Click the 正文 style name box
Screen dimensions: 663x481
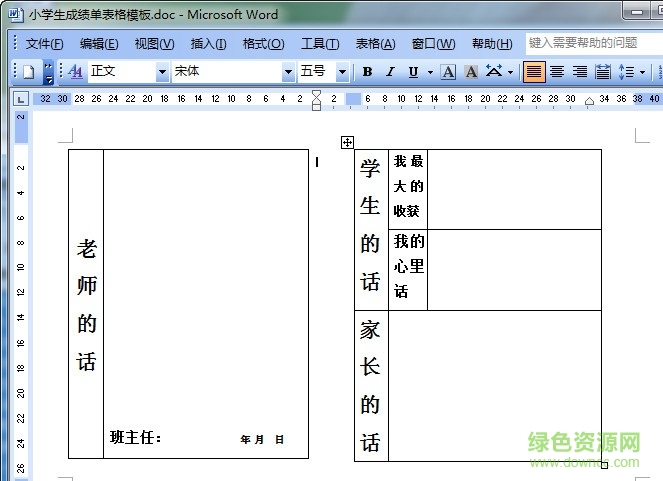tap(122, 71)
